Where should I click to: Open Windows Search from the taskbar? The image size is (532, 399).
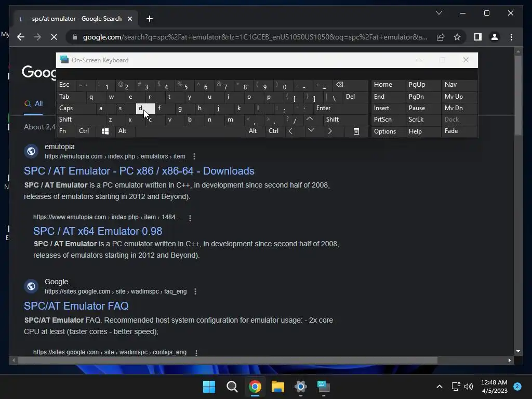232,387
